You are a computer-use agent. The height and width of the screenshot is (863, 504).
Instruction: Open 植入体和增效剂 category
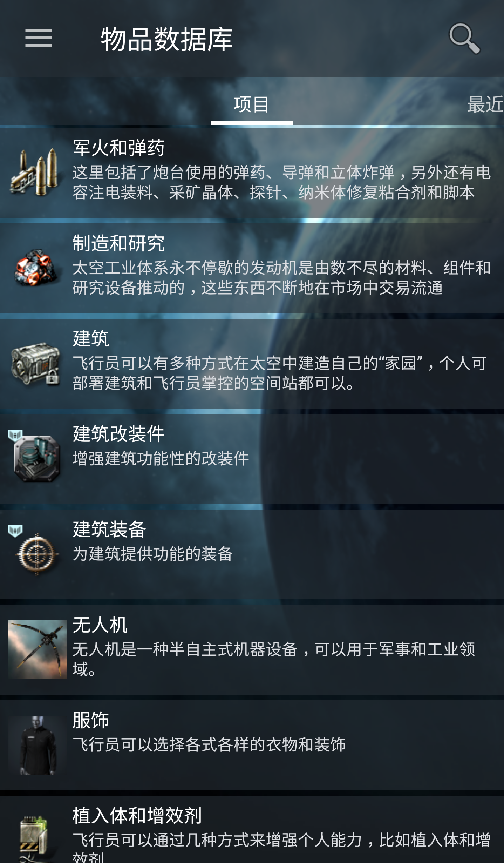[252, 829]
